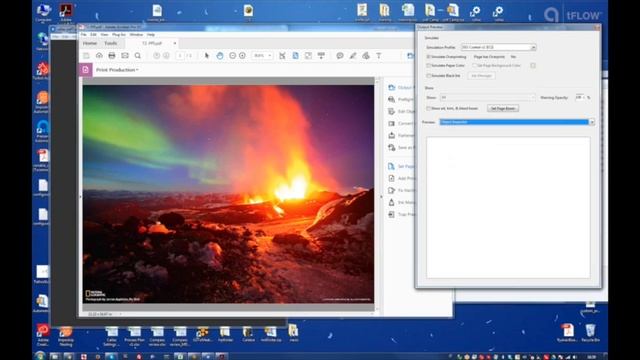Select the Hand pan tool
640x360 pixels.
point(220,56)
